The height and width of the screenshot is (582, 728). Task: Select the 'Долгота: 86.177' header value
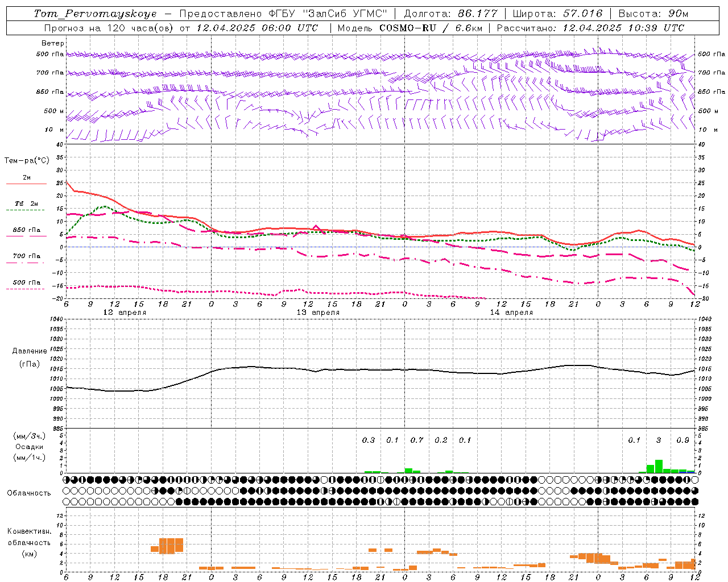pos(450,14)
